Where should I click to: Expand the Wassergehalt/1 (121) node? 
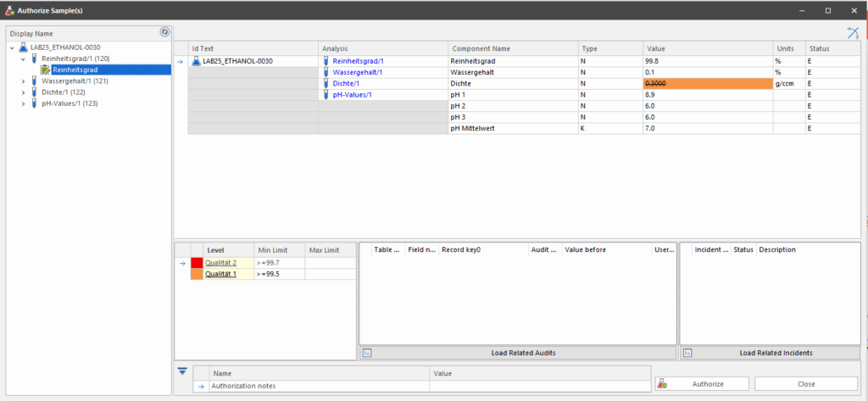pyautogui.click(x=23, y=81)
